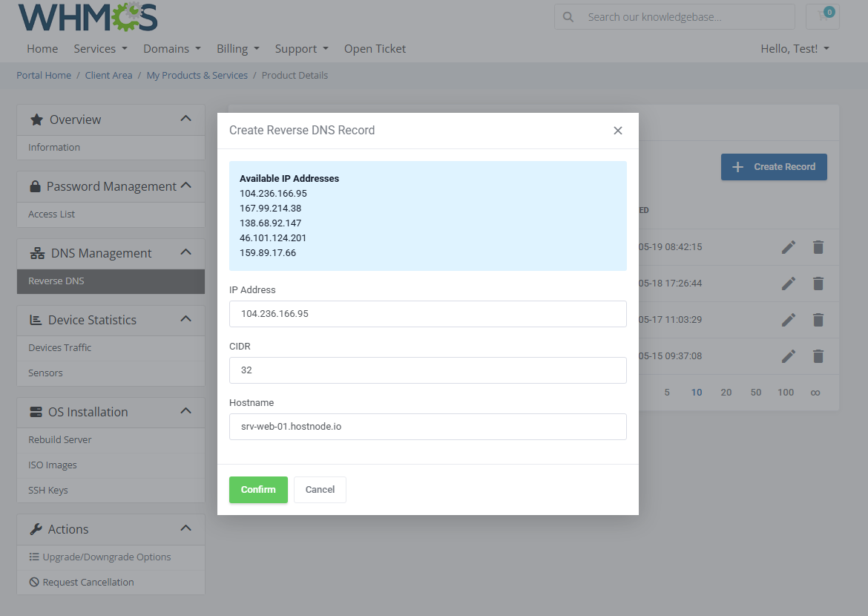Open the Domains dropdown menu
Screen dimensions: 868x616
(172, 49)
